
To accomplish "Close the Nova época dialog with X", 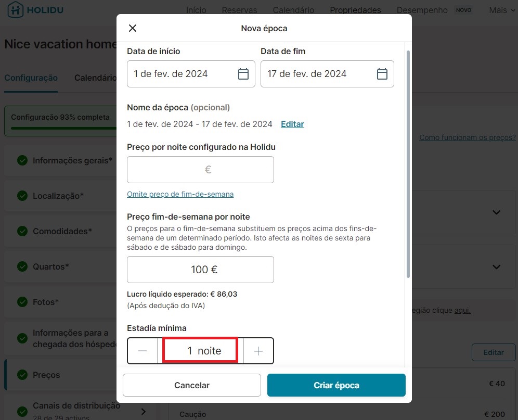I will click(x=133, y=28).
